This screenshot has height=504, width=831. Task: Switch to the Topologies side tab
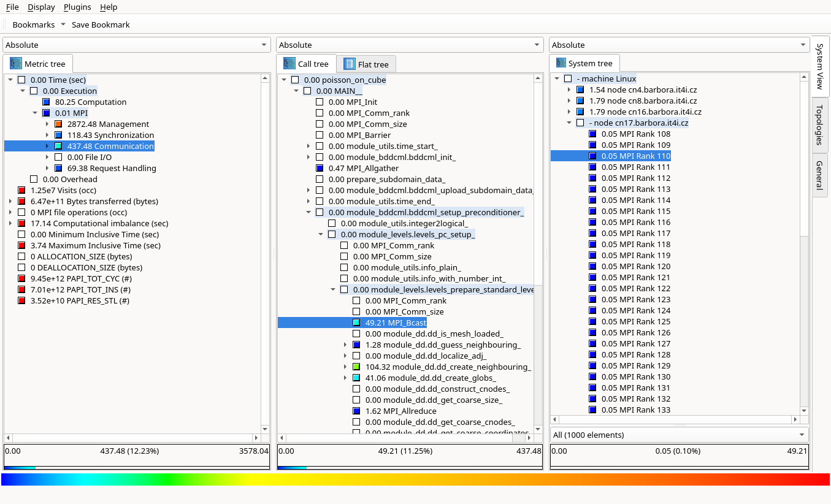click(x=819, y=125)
